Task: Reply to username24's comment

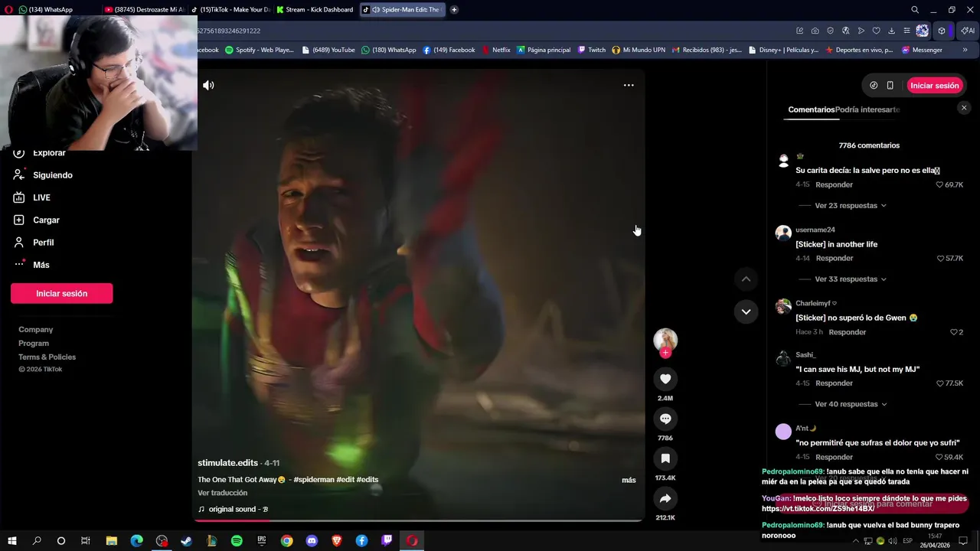Action: coord(834,258)
